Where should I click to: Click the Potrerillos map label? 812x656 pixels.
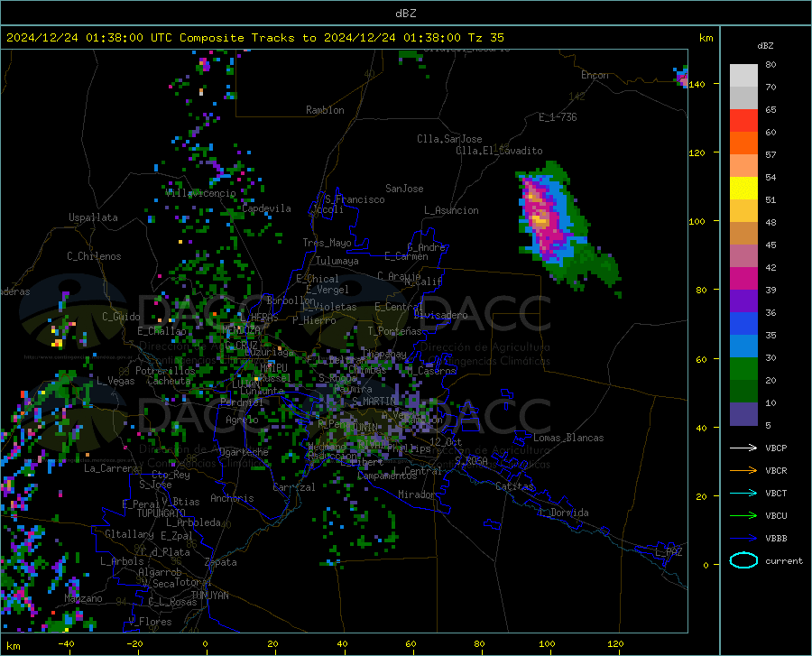coord(165,371)
